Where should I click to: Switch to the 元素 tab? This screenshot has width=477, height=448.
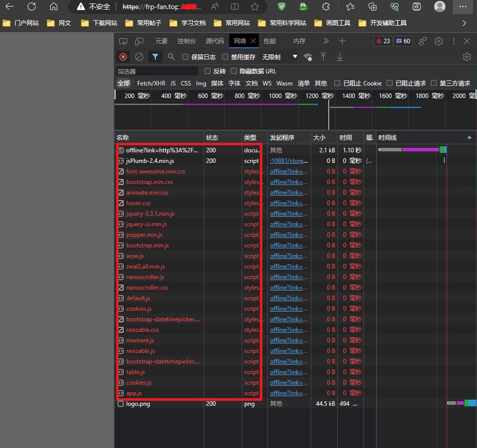161,41
